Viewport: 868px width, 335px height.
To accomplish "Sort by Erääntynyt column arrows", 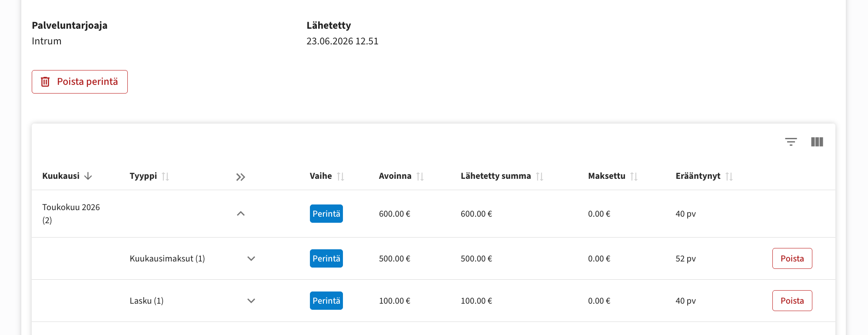I will pos(729,176).
